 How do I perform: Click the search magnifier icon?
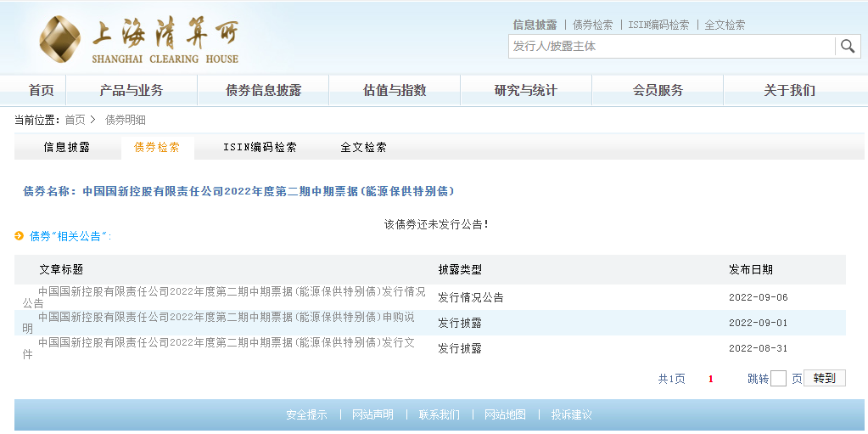[847, 46]
